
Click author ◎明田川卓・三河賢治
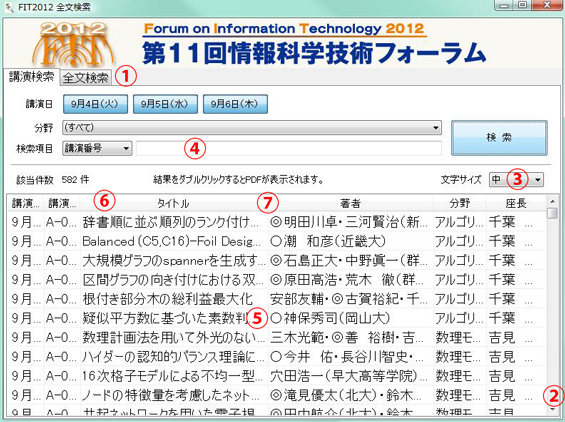click(x=349, y=222)
